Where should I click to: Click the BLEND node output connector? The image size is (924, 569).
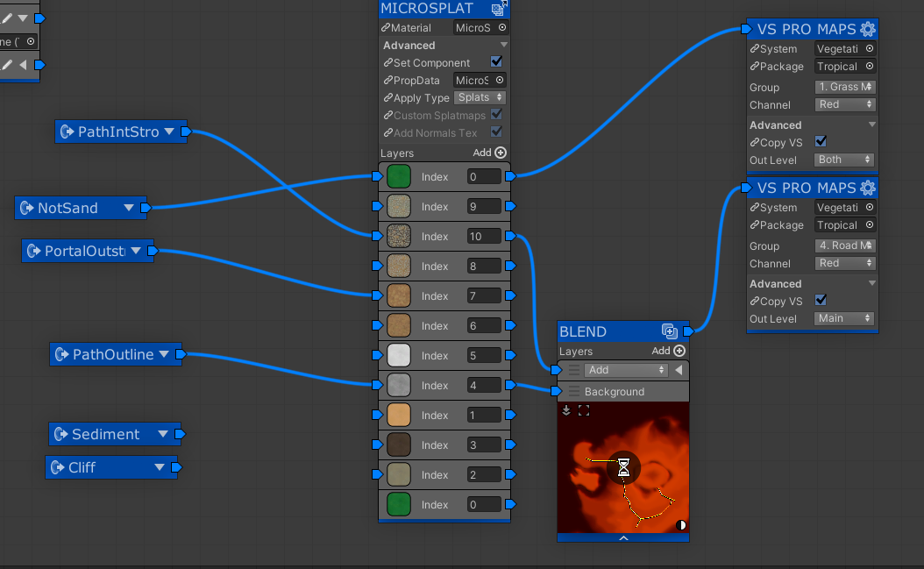[x=688, y=331]
